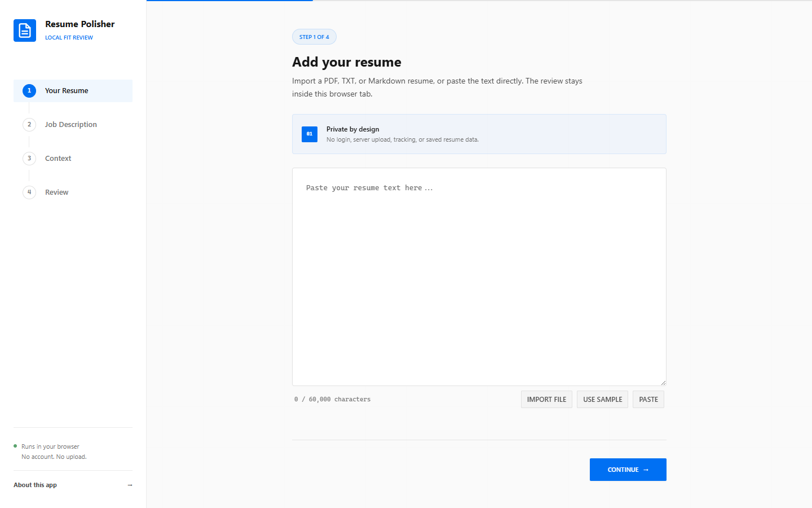
Task: Click the Step 1 of 4 badge
Action: 314,37
